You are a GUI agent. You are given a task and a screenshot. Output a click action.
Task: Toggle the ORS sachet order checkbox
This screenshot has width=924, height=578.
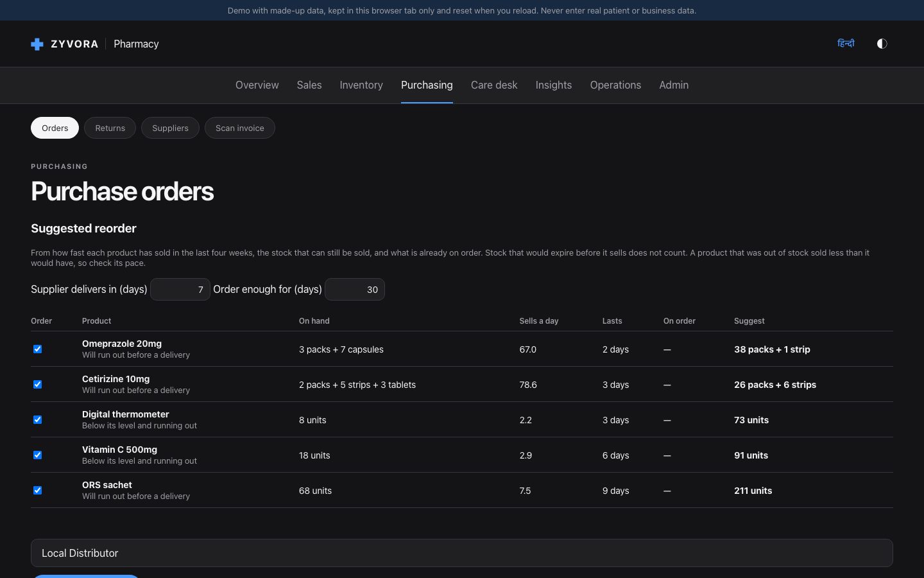tap(37, 491)
